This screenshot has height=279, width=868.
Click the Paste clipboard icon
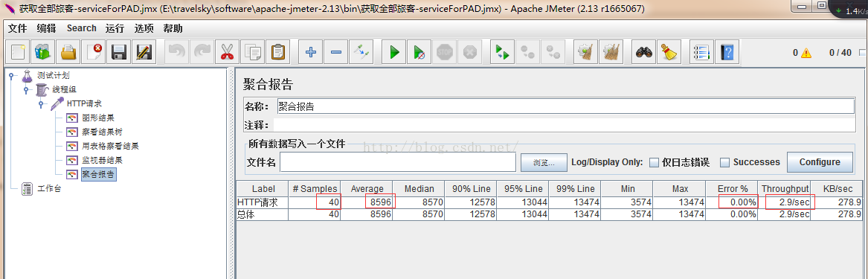278,52
